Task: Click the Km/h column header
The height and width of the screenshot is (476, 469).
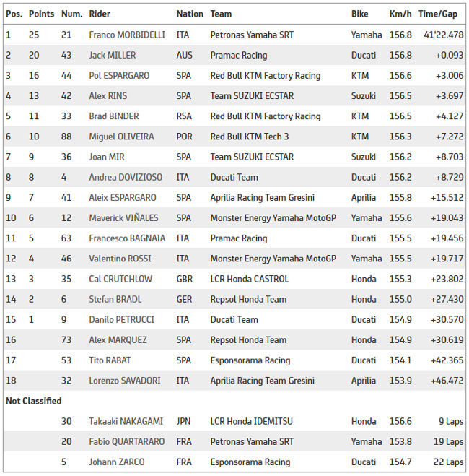Action: 400,14
